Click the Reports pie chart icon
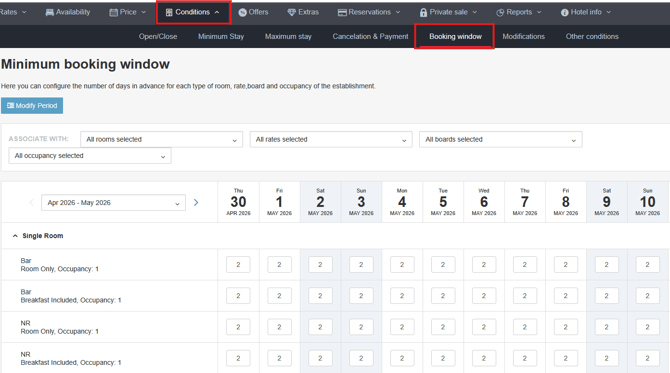The height and width of the screenshot is (373, 670). [500, 12]
